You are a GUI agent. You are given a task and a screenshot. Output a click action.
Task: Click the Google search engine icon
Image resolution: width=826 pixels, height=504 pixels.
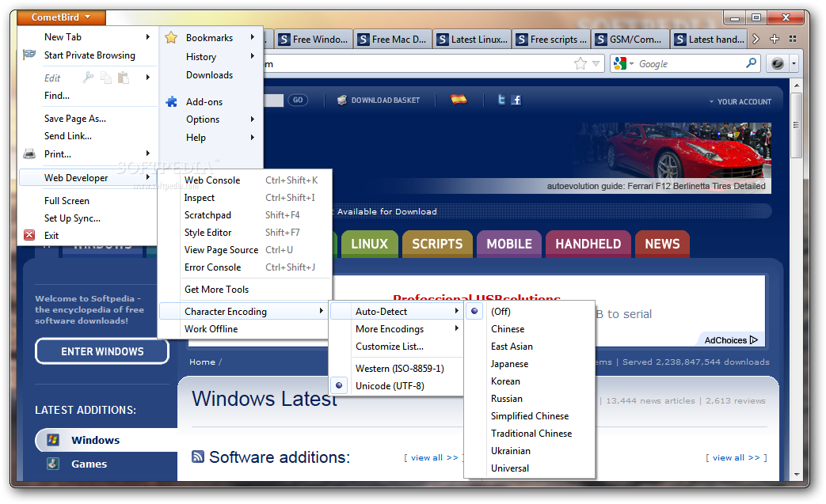click(620, 63)
